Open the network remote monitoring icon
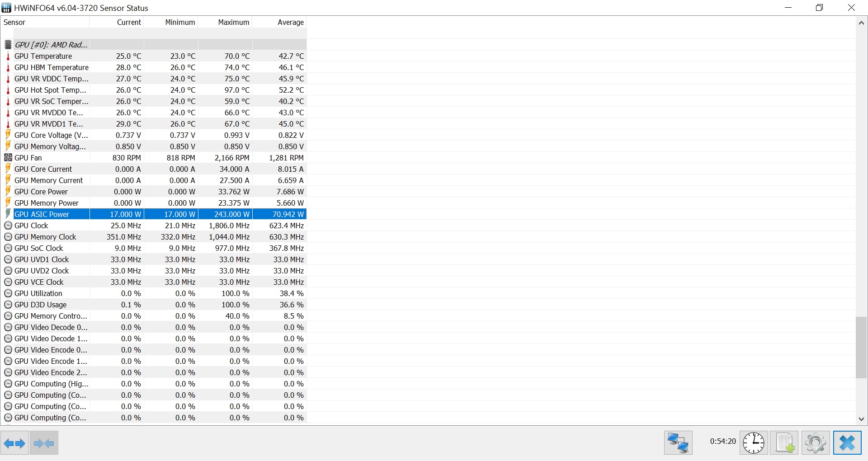Image resolution: width=868 pixels, height=461 pixels. [x=678, y=443]
